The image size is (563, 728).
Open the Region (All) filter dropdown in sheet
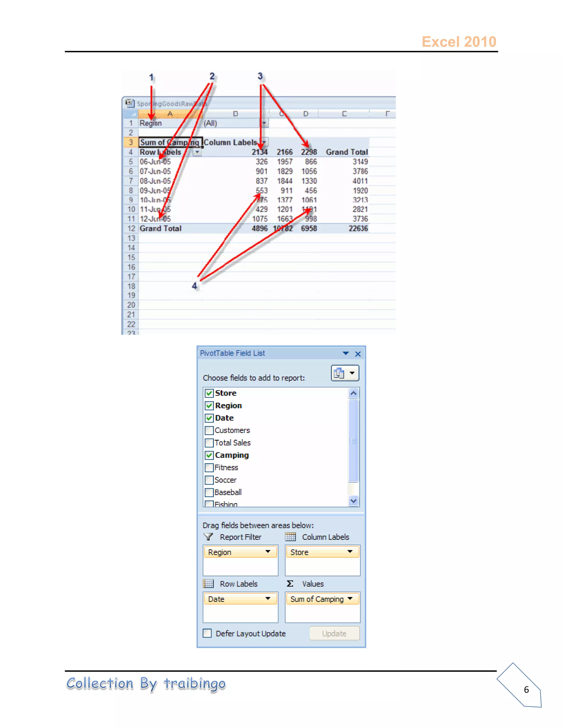[264, 123]
